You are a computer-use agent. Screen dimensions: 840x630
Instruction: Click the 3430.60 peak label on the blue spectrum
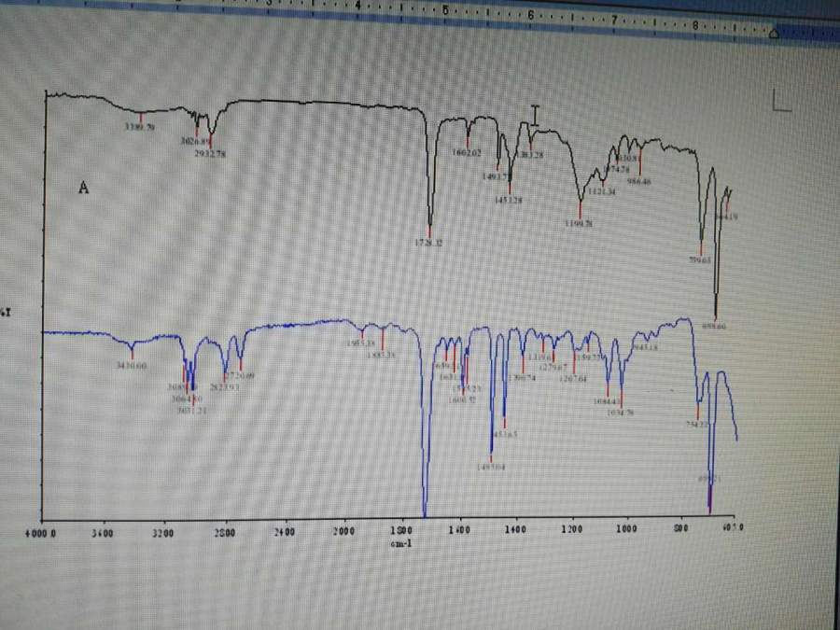click(x=132, y=366)
